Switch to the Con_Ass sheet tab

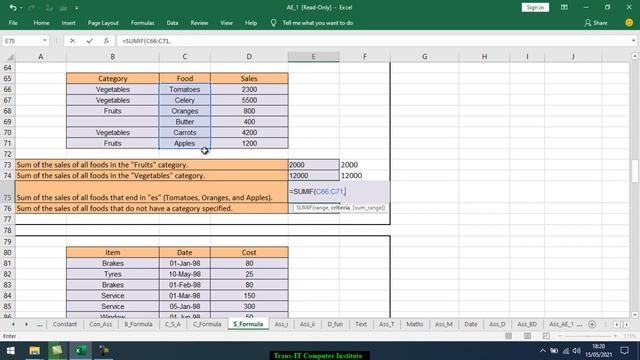point(100,324)
